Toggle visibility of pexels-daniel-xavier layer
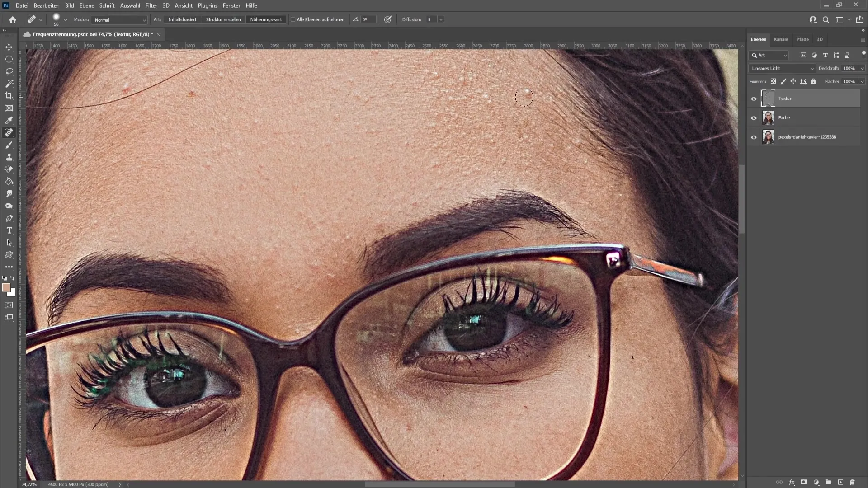 pos(754,137)
